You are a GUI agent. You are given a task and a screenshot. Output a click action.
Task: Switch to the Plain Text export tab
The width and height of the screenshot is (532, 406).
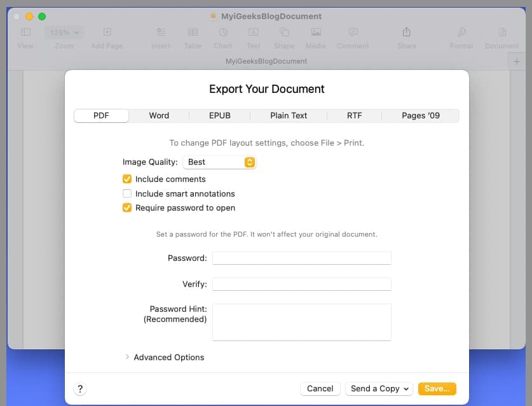pos(289,116)
